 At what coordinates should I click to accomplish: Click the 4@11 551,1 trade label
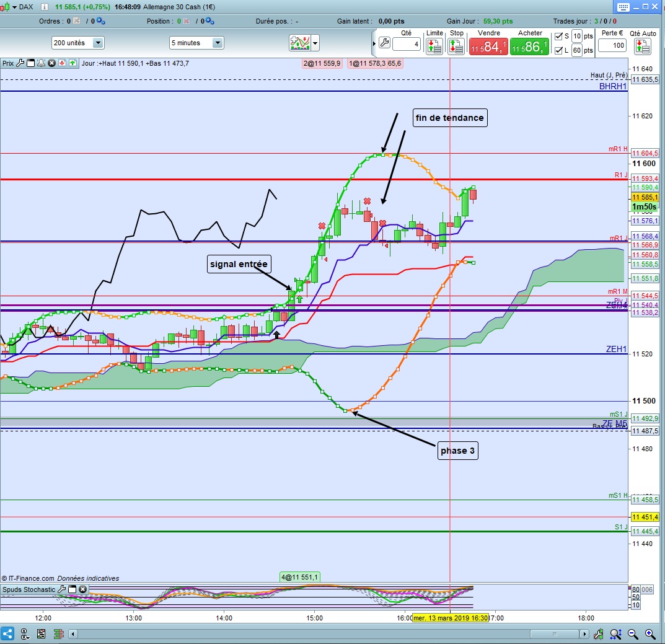click(x=299, y=577)
